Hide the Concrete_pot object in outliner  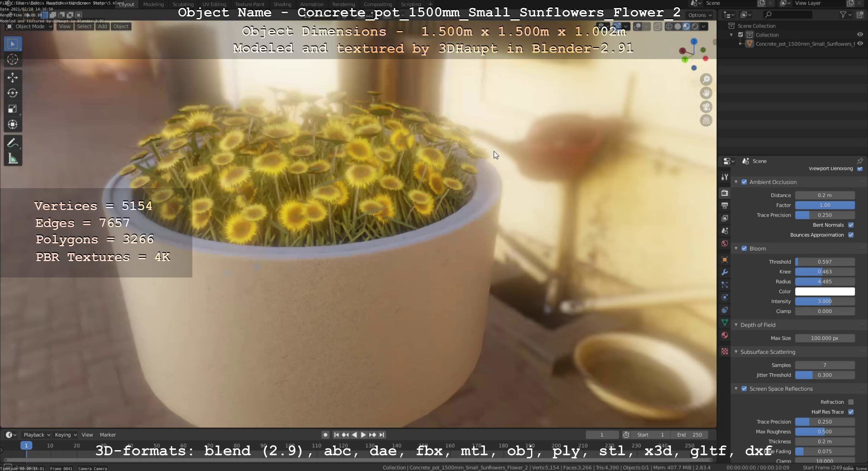(x=860, y=44)
